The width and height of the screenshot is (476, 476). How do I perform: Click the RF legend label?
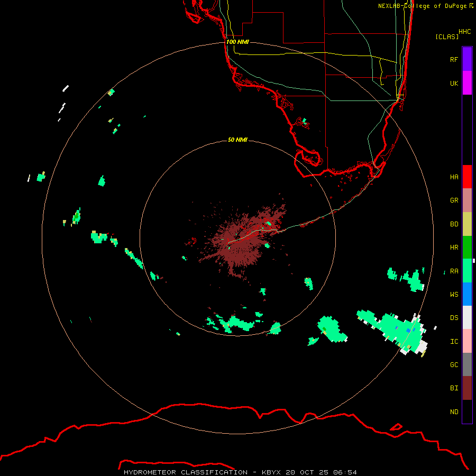tap(454, 60)
